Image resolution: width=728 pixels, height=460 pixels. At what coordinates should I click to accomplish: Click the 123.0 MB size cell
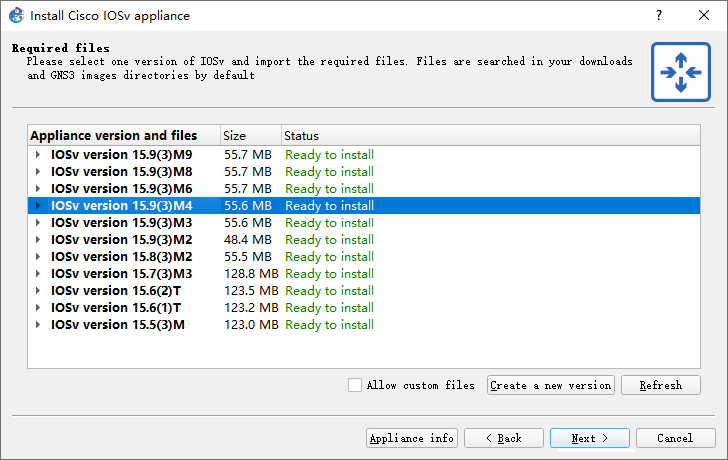251,324
